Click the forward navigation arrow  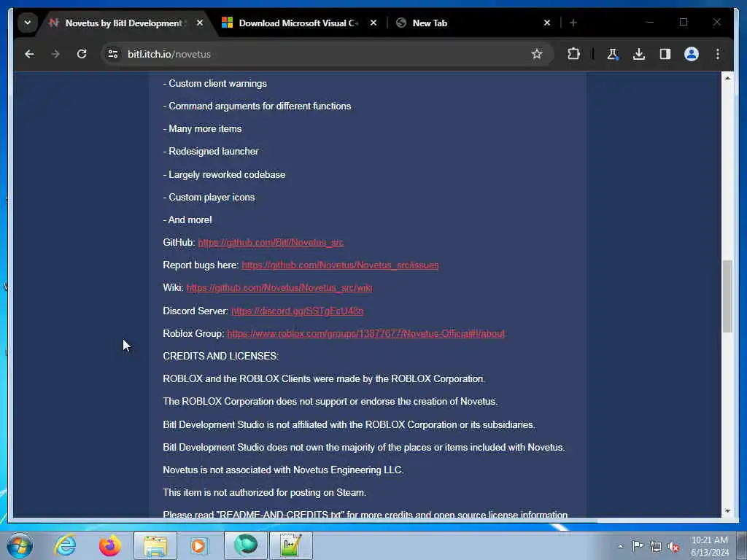pyautogui.click(x=55, y=54)
